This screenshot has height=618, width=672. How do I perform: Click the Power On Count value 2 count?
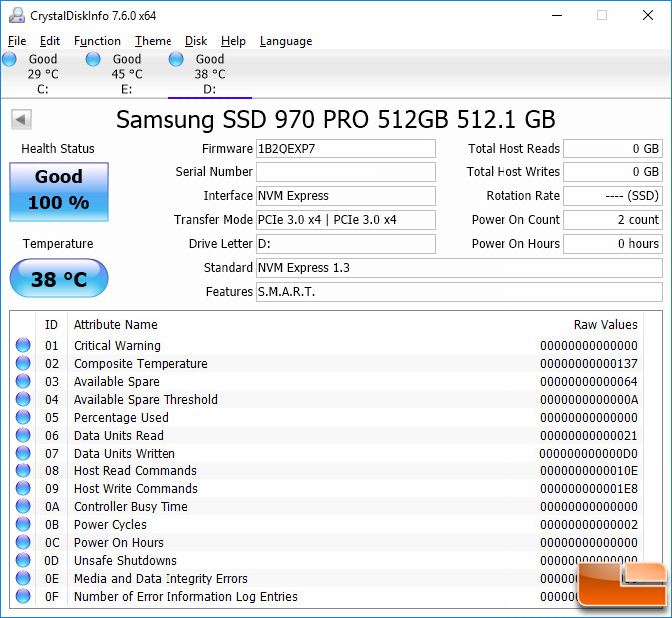coord(613,220)
